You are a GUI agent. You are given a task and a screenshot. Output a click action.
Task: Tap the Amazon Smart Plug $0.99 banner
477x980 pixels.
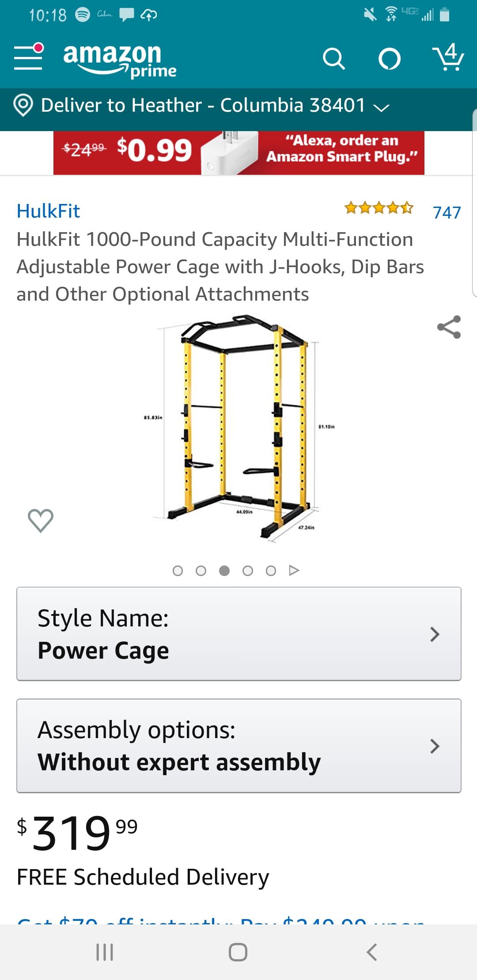[x=239, y=153]
